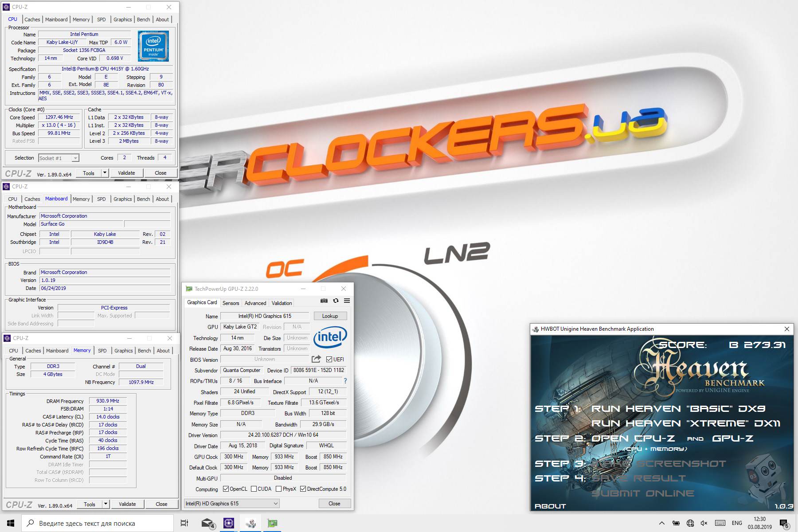Viewport: 798px width, 532px height.
Task: Click the Windows taskbar search box
Action: click(98, 523)
